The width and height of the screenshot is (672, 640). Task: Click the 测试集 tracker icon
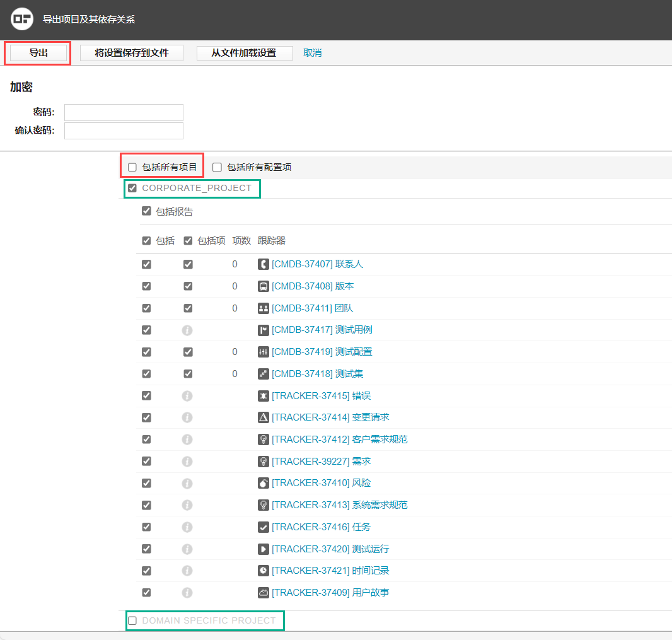(263, 374)
